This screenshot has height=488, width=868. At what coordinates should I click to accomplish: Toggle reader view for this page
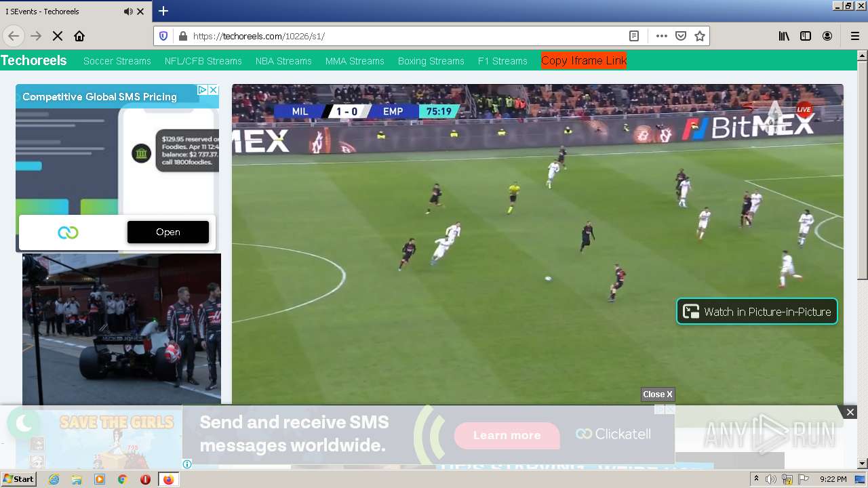(x=633, y=36)
